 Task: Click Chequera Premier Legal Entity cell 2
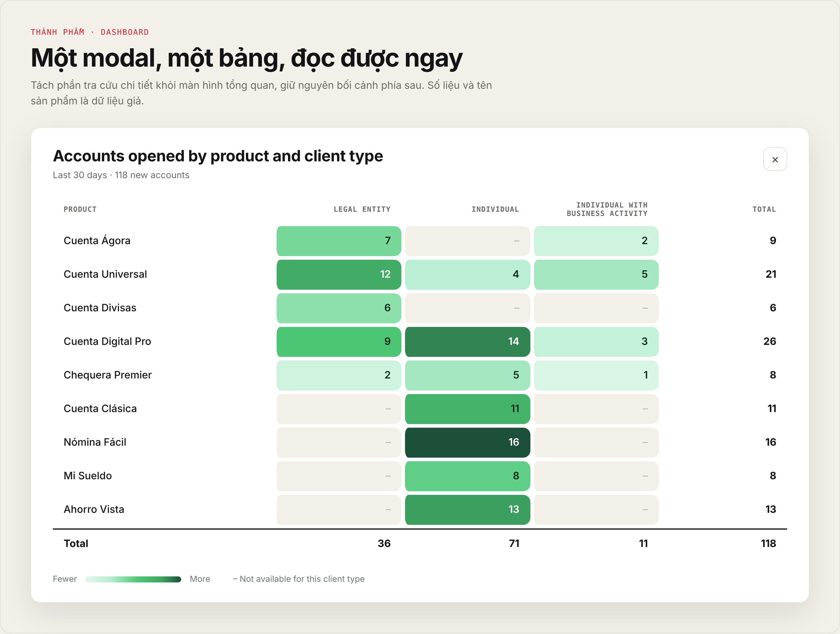[x=339, y=375]
